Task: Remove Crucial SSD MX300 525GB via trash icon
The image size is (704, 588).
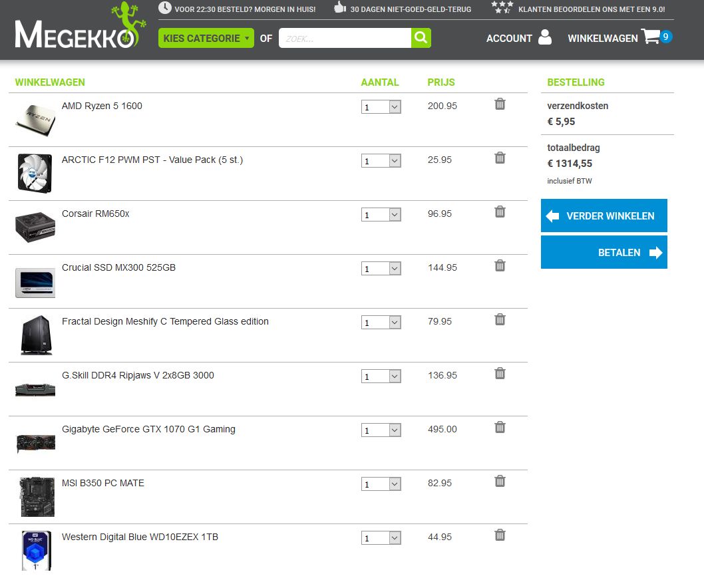Action: pyautogui.click(x=500, y=265)
